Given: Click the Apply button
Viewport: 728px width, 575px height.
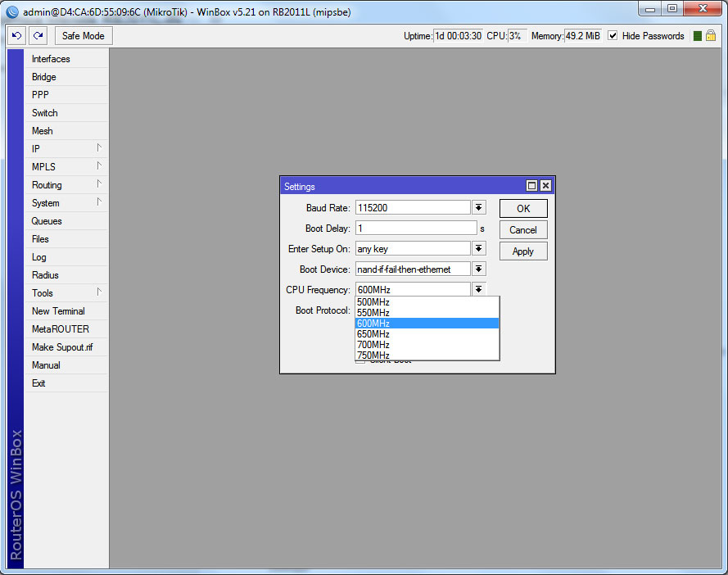Looking at the screenshot, I should (523, 251).
